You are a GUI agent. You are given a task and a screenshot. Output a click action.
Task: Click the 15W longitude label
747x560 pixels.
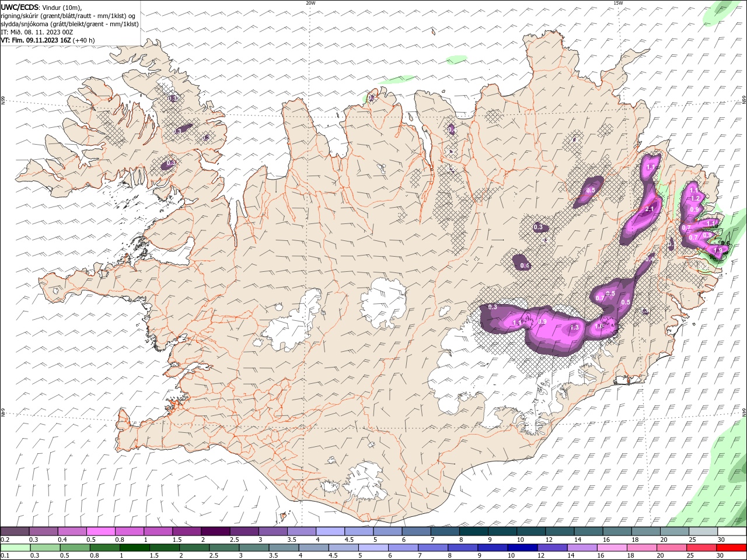(x=618, y=3)
